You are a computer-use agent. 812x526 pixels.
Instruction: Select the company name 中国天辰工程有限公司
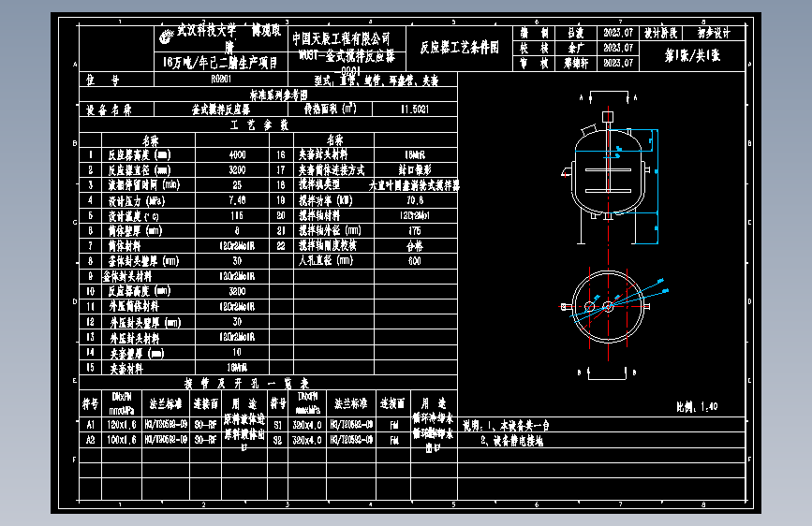pyautogui.click(x=341, y=38)
